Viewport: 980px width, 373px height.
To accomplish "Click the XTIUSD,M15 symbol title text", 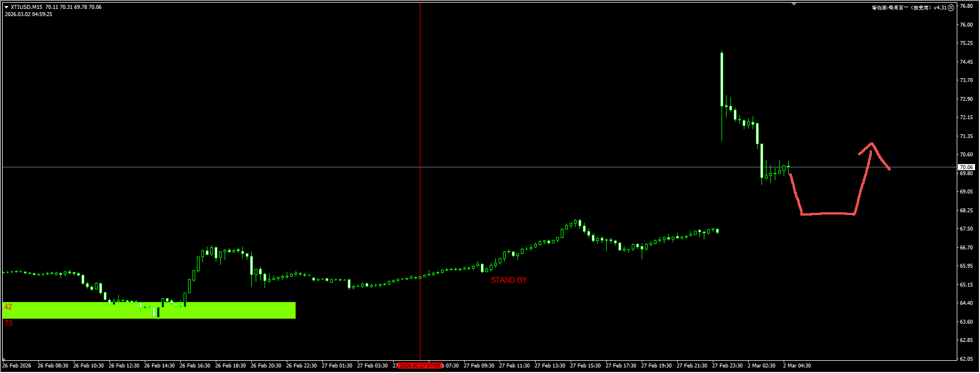I will point(26,7).
